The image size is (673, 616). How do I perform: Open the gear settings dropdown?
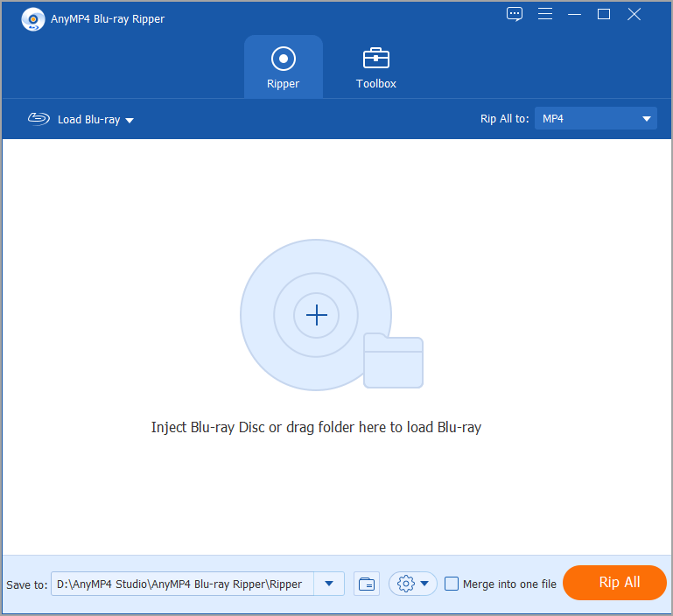pyautogui.click(x=413, y=584)
